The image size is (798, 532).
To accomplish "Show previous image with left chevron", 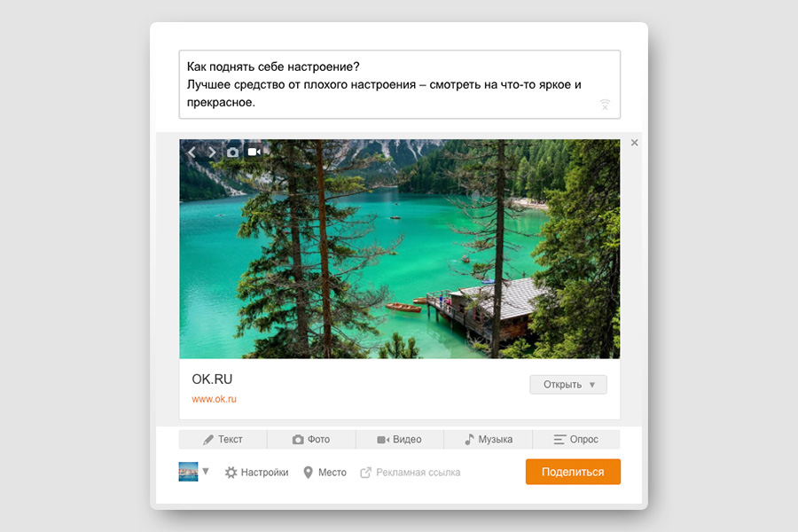I will click(x=192, y=153).
